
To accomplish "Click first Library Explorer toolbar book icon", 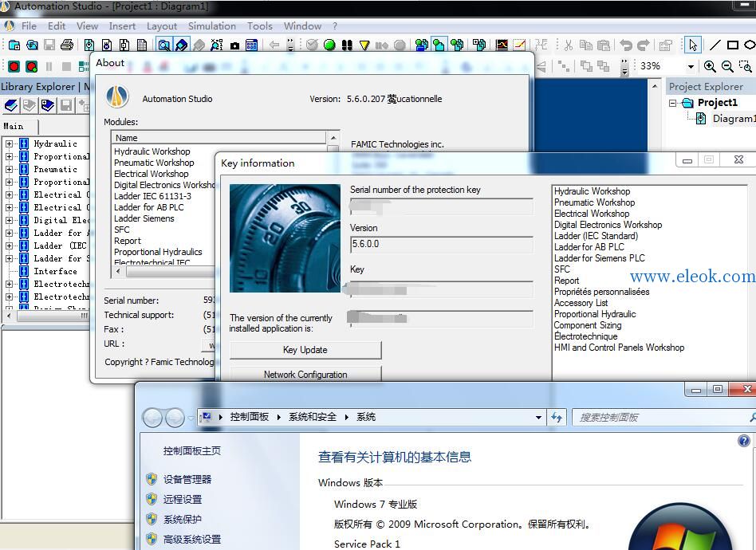I will (x=12, y=105).
